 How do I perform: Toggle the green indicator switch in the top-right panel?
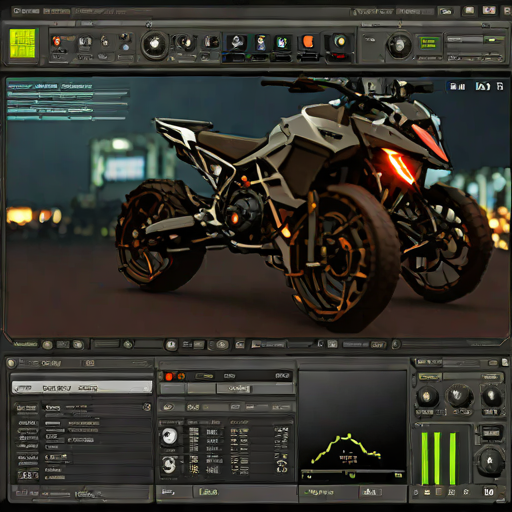tap(494, 40)
